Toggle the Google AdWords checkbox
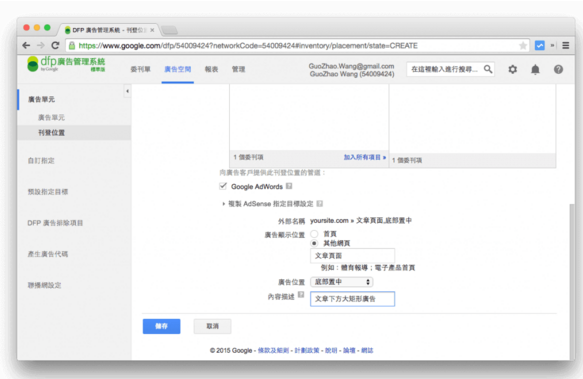The width and height of the screenshot is (583, 379). (x=223, y=186)
